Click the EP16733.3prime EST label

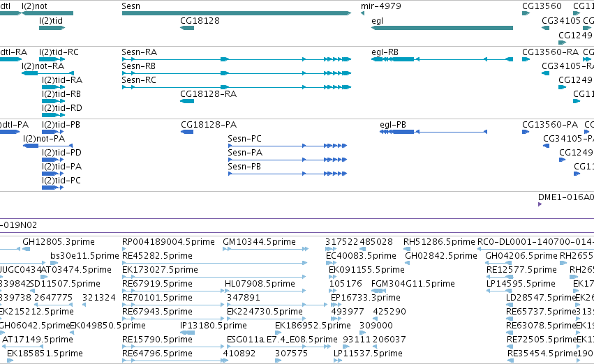click(x=366, y=298)
